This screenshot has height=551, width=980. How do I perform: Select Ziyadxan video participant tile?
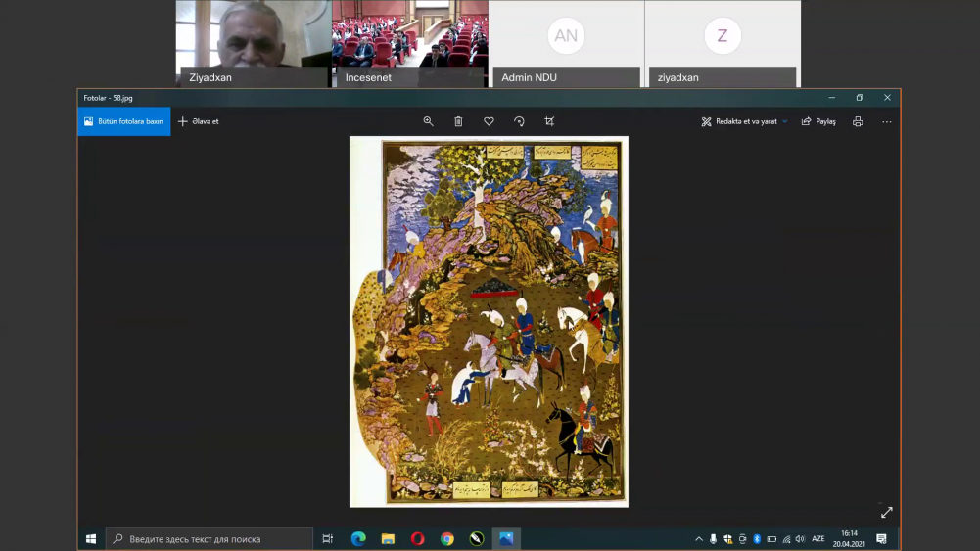coord(254,44)
